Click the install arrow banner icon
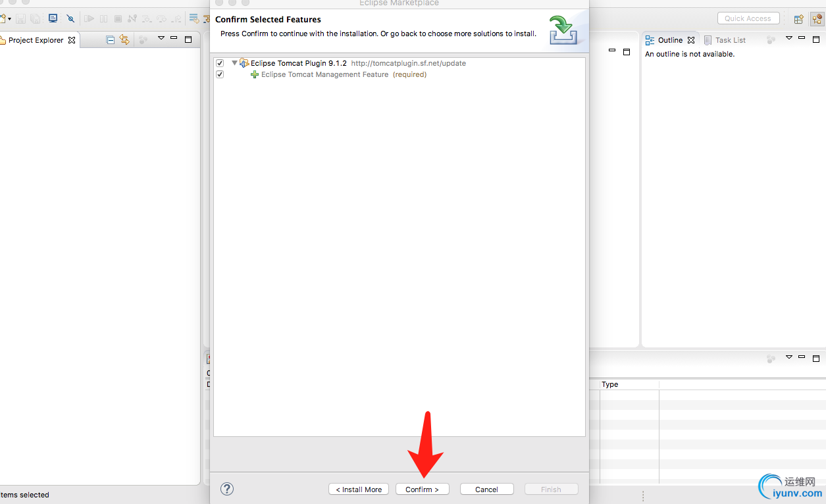This screenshot has height=504, width=826. (x=563, y=30)
